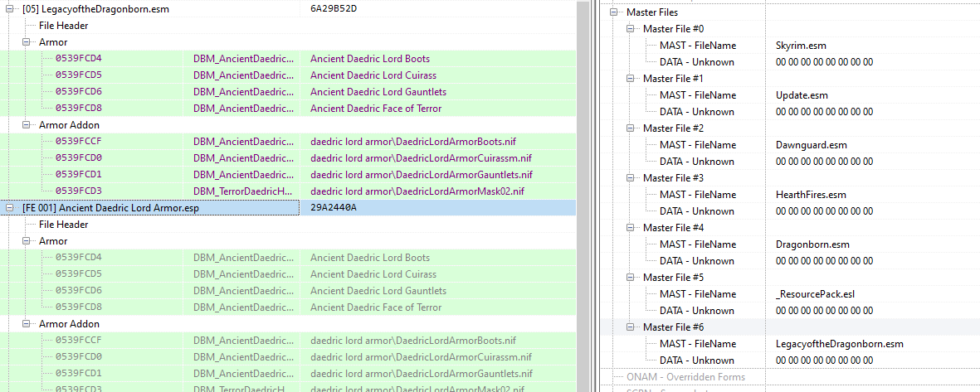Screen dimensions: 980x392
Task: Select ONAM - Overridden Forms row
Action: [x=686, y=377]
